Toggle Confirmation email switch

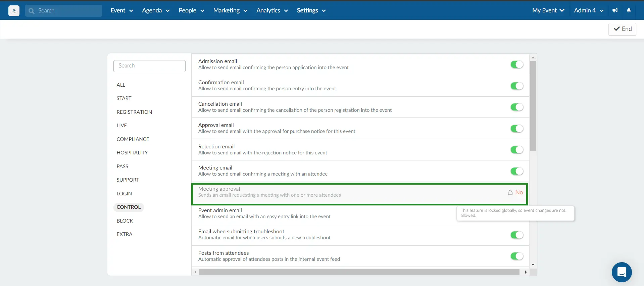[517, 86]
